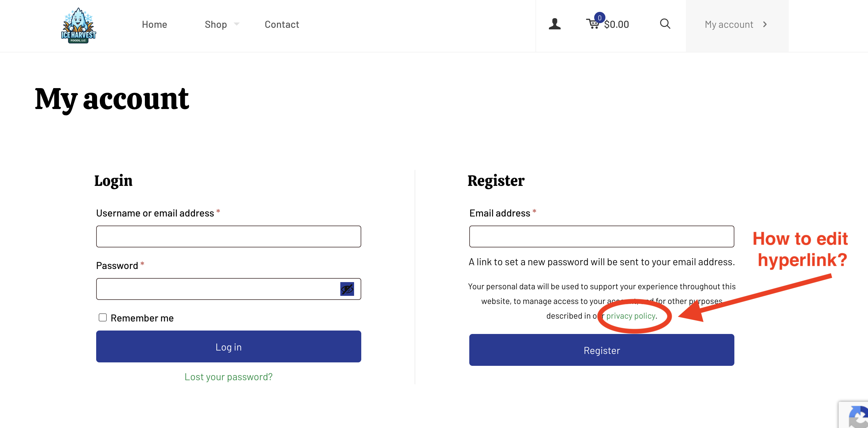Toggle password visibility eye icon
Image resolution: width=868 pixels, height=428 pixels.
(x=347, y=289)
